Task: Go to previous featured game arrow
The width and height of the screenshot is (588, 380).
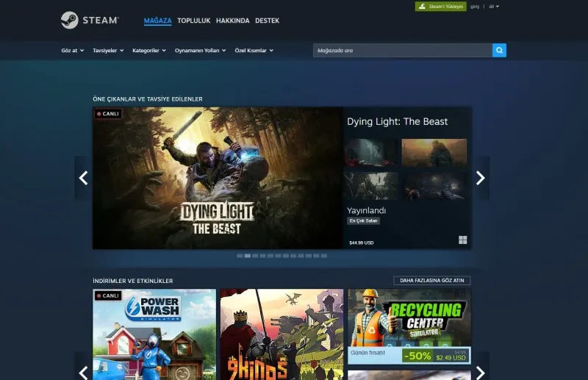Action: point(83,178)
